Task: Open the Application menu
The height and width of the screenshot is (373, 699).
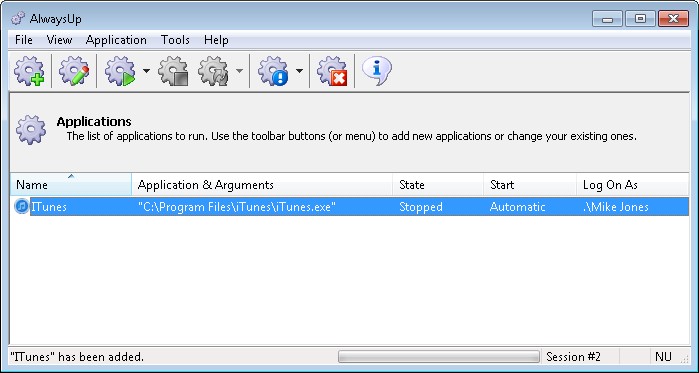Action: click(x=116, y=40)
